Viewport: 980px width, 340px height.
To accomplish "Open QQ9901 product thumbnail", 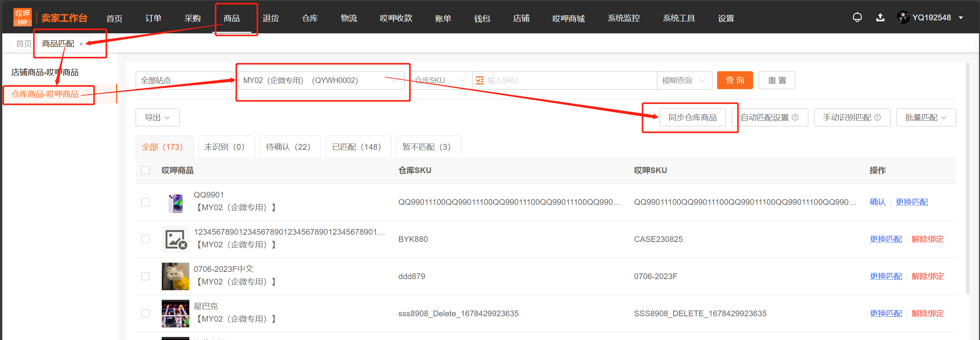I will point(176,202).
